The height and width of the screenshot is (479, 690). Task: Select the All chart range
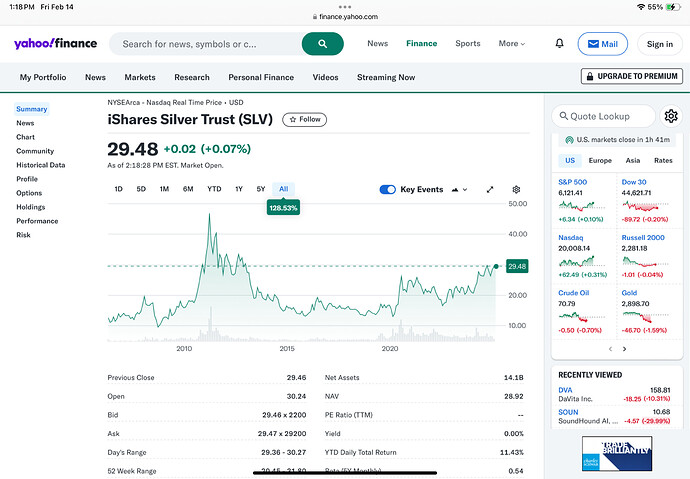click(x=283, y=189)
